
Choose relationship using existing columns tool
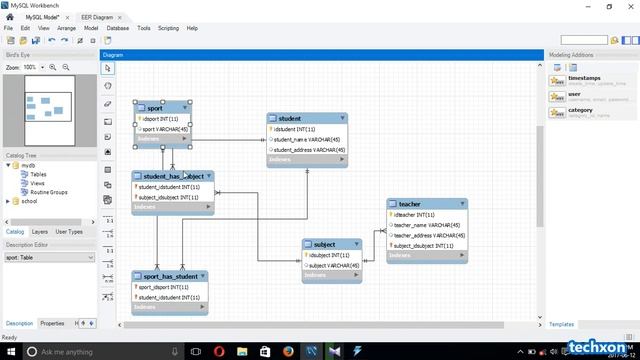coord(108,297)
